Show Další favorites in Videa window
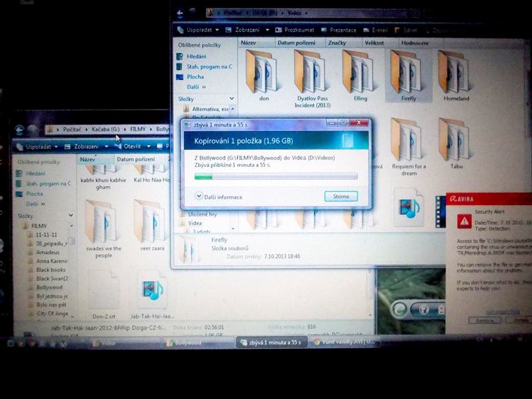 [x=196, y=87]
